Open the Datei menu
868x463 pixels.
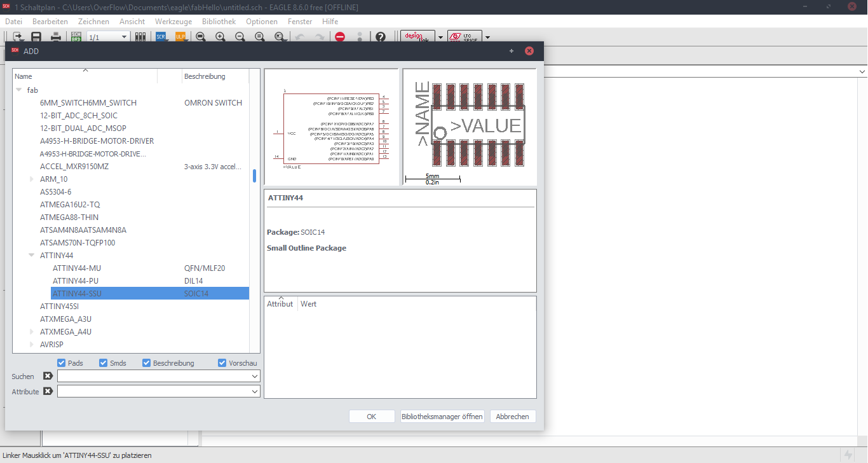pos(13,22)
